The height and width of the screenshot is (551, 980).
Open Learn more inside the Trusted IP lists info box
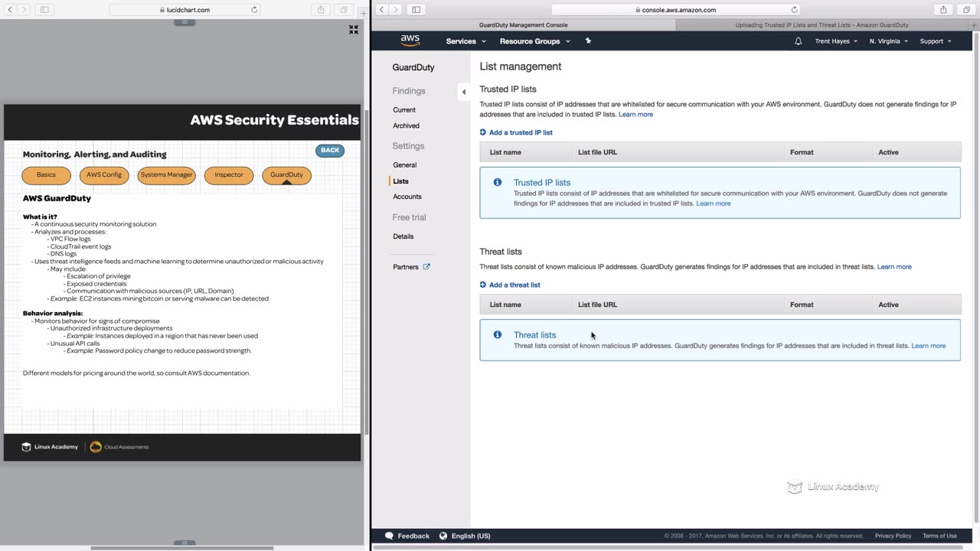[714, 204]
